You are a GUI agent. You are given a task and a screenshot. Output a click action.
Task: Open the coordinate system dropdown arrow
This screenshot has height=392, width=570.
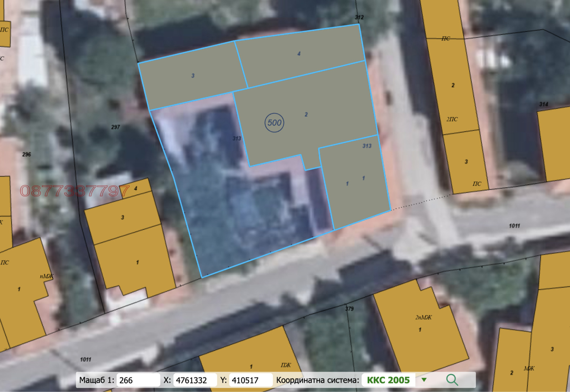424,380
